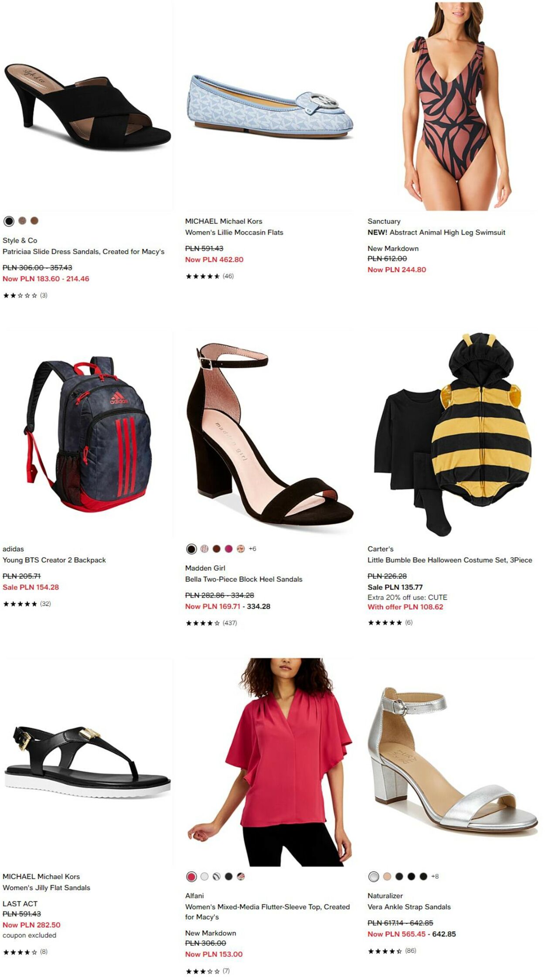Select the white swatch for Alfani Flutter-Sleeve Top

click(x=204, y=876)
